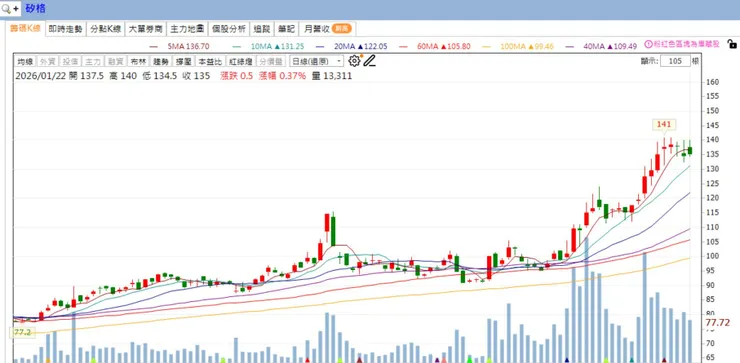Screen dimensions: 740x363
Task: Click the 77.72 axis price marker
Action: click(717, 323)
